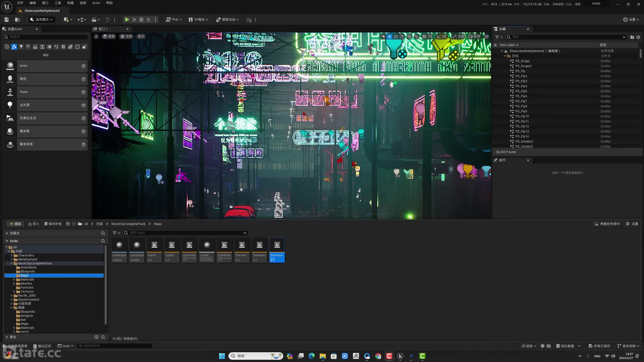Open the 编辑 Edit menu
The image size is (644, 362).
click(x=33, y=3)
